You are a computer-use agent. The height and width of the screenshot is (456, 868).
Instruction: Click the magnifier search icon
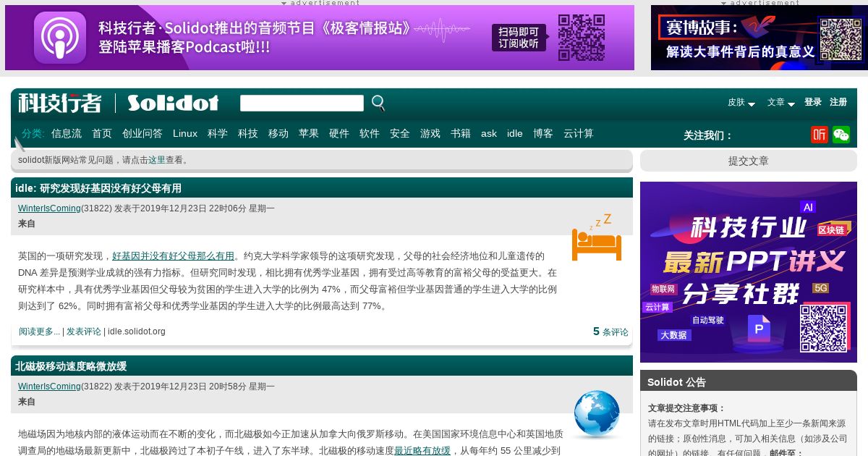tap(378, 104)
